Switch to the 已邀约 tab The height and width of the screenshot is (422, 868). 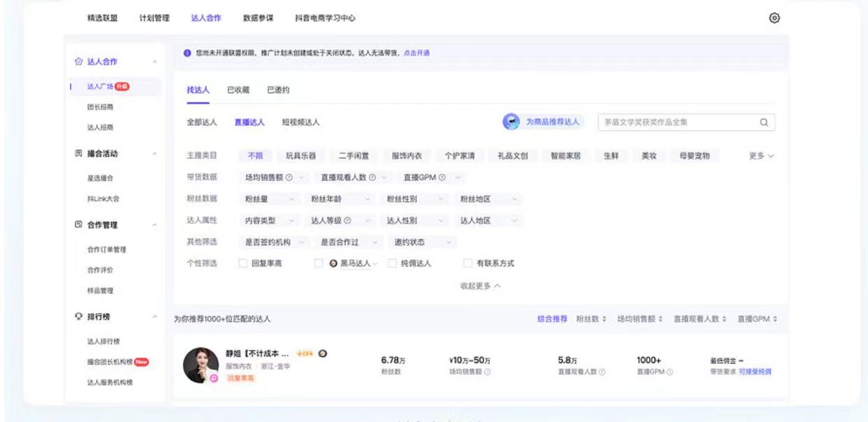pos(278,90)
